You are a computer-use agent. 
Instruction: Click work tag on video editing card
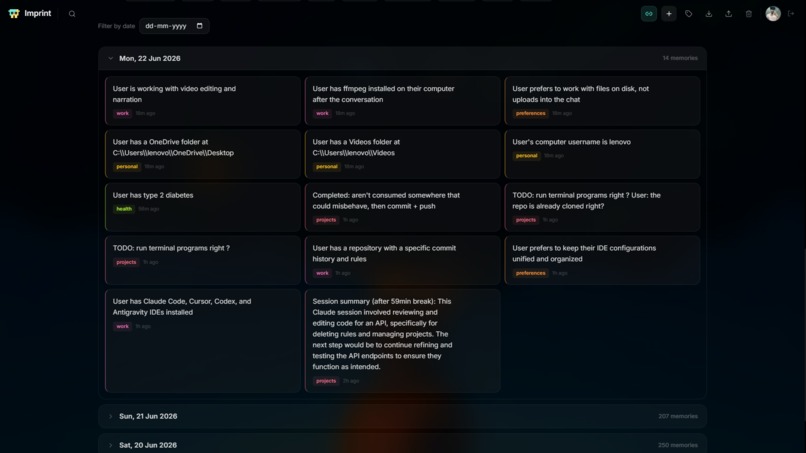(x=122, y=113)
